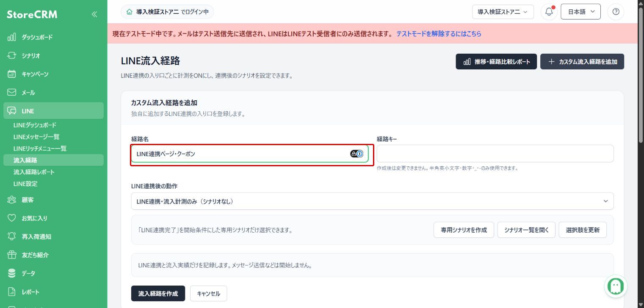Open the notifications bell in the header
The width and height of the screenshot is (644, 308).
pyautogui.click(x=549, y=12)
